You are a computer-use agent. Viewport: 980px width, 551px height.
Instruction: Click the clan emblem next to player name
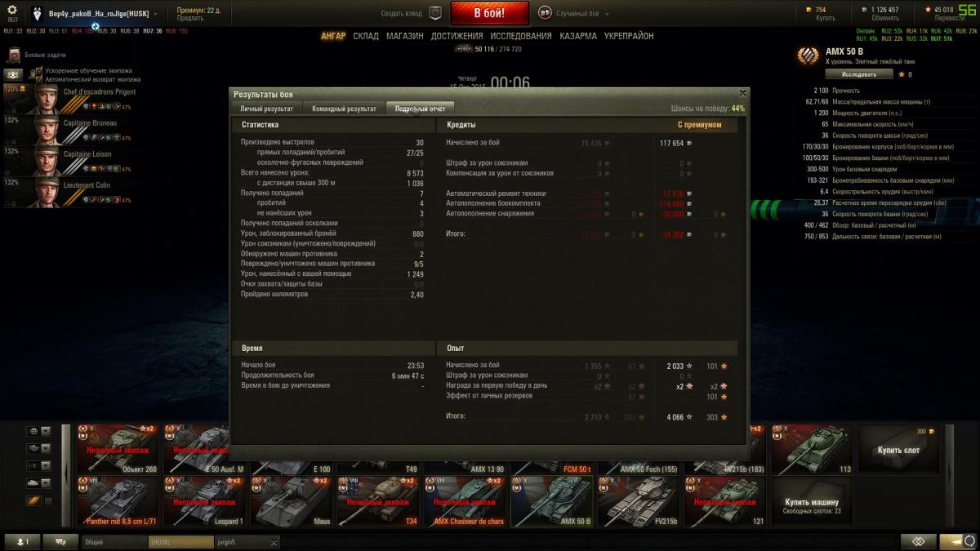(37, 13)
